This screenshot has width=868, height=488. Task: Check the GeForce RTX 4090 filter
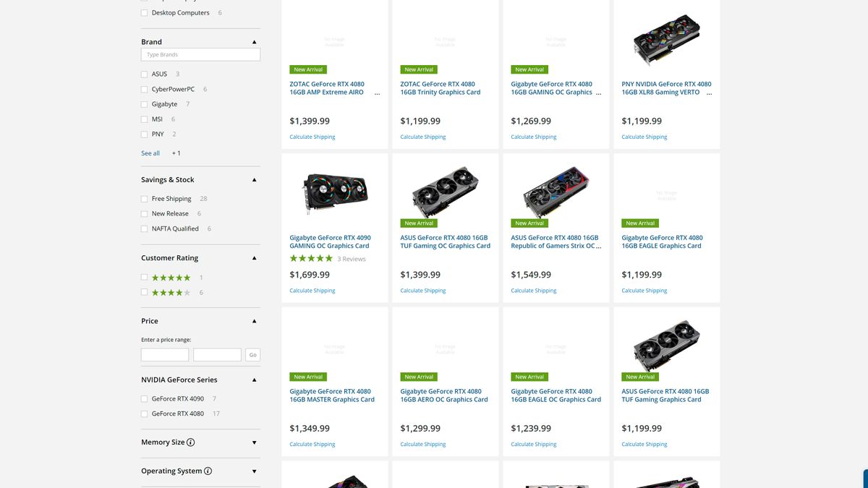[x=145, y=399]
